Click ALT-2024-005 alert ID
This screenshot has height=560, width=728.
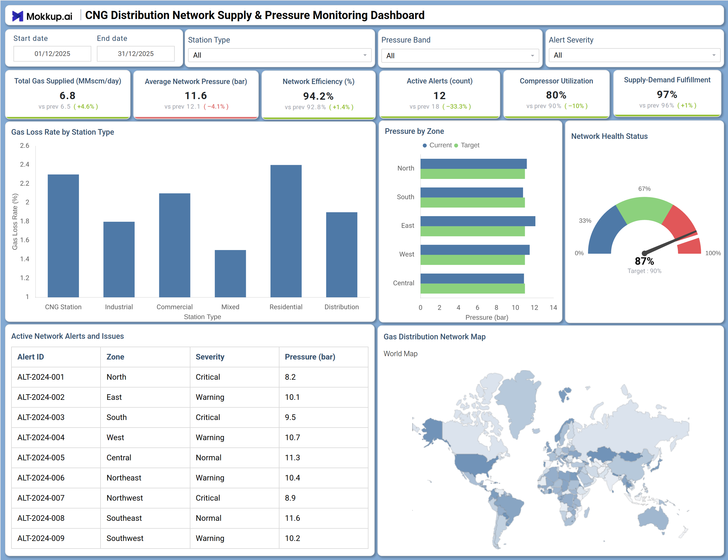point(41,458)
